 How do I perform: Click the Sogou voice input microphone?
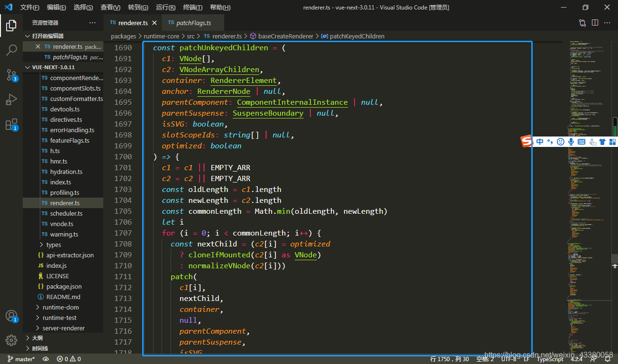tap(571, 142)
